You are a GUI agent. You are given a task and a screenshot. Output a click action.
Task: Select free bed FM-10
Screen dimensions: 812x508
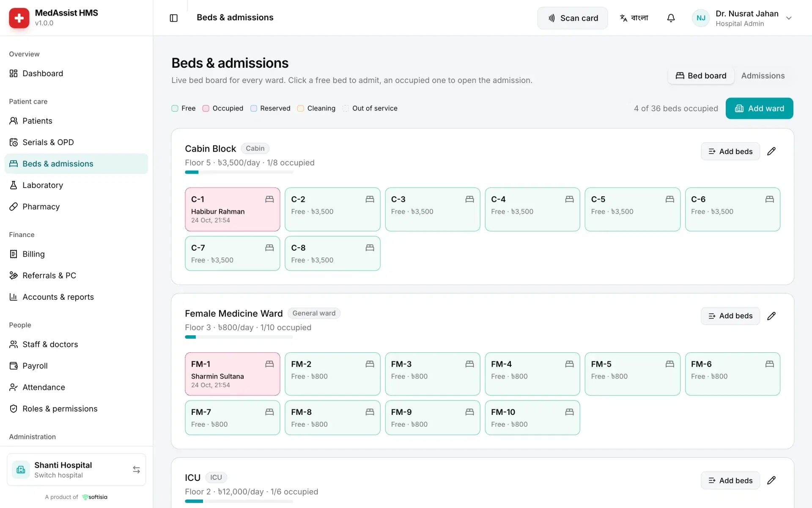[x=532, y=417]
